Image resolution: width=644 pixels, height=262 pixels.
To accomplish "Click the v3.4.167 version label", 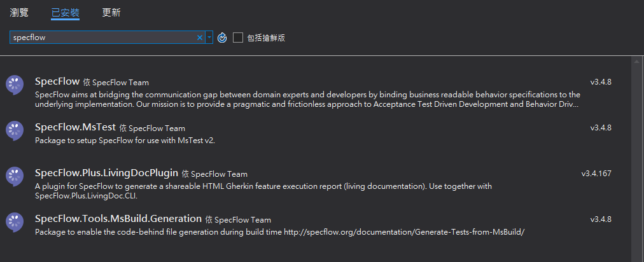I will tap(596, 174).
